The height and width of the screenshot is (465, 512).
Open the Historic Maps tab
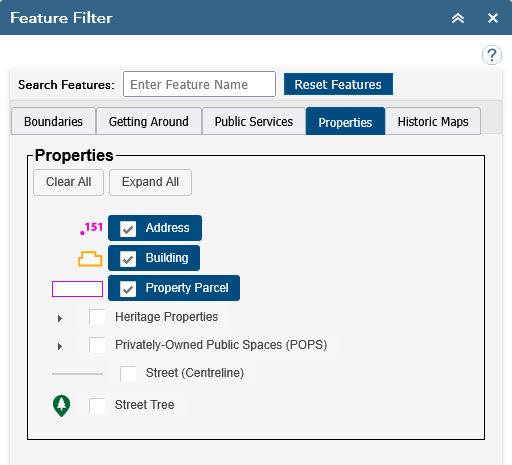[x=433, y=121]
